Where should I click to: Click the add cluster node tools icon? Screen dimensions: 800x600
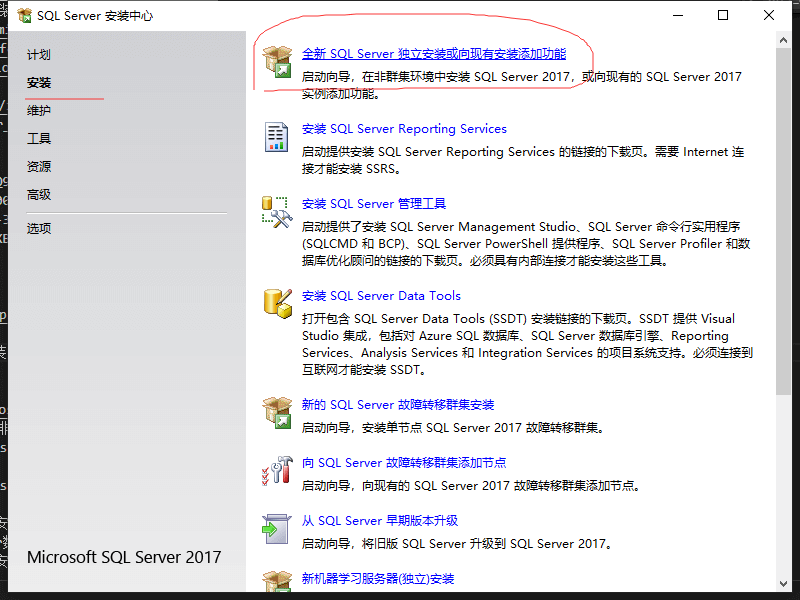point(276,471)
